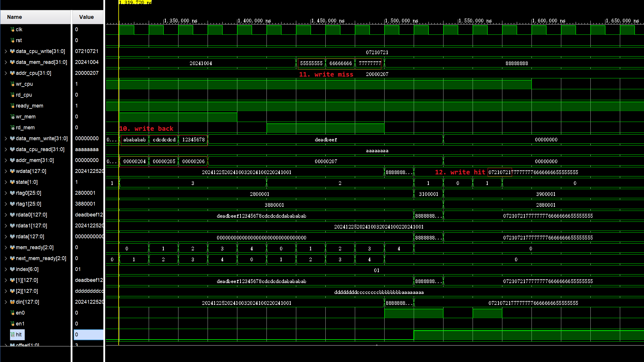Image resolution: width=644 pixels, height=362 pixels.
Task: Expand the rtag0[25:0] bus
Action: 6,193
